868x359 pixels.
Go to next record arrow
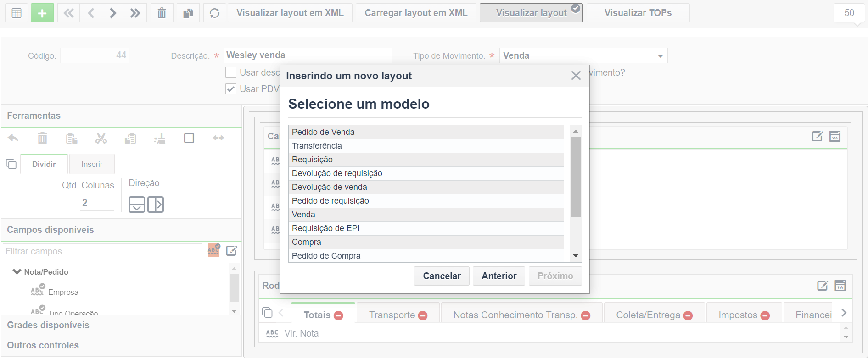click(113, 13)
